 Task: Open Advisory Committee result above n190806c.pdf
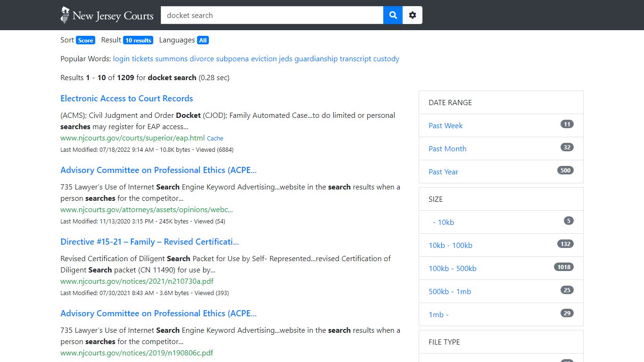point(158,313)
